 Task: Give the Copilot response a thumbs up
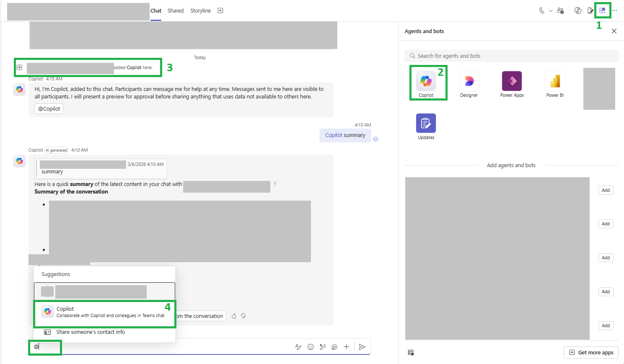pos(234,316)
